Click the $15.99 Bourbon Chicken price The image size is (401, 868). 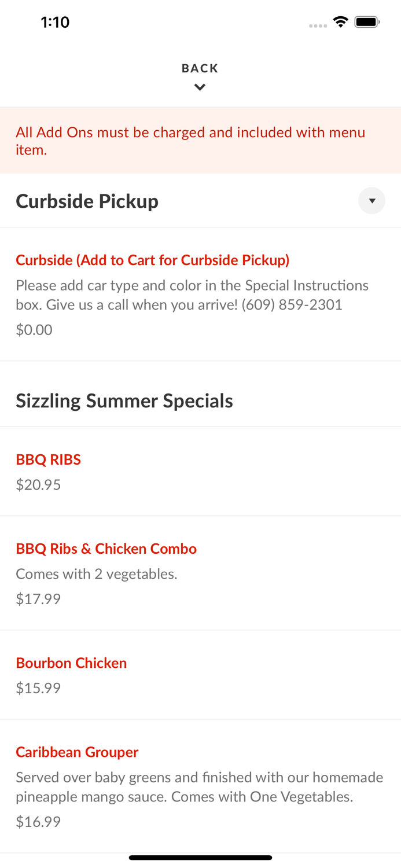(38, 687)
